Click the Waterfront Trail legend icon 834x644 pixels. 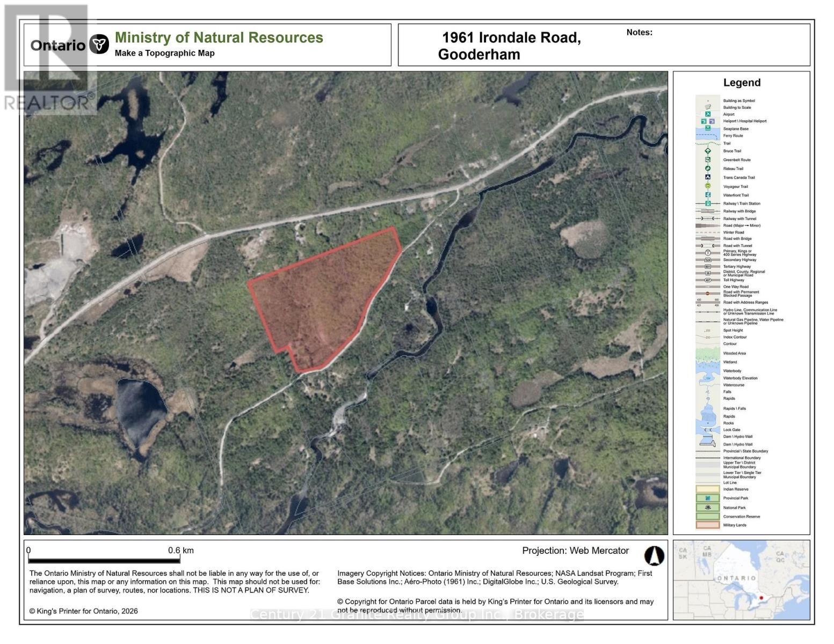coord(708,195)
